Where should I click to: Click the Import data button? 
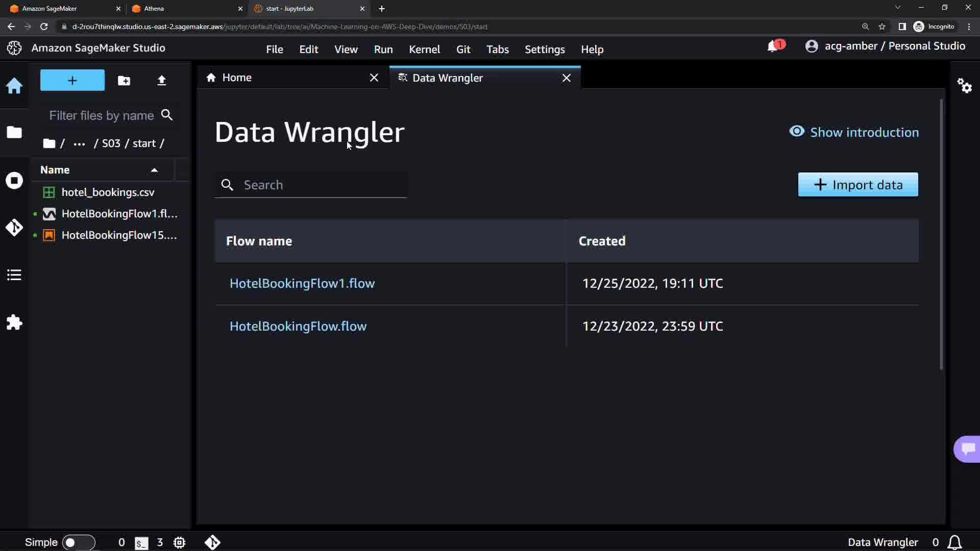[857, 185]
